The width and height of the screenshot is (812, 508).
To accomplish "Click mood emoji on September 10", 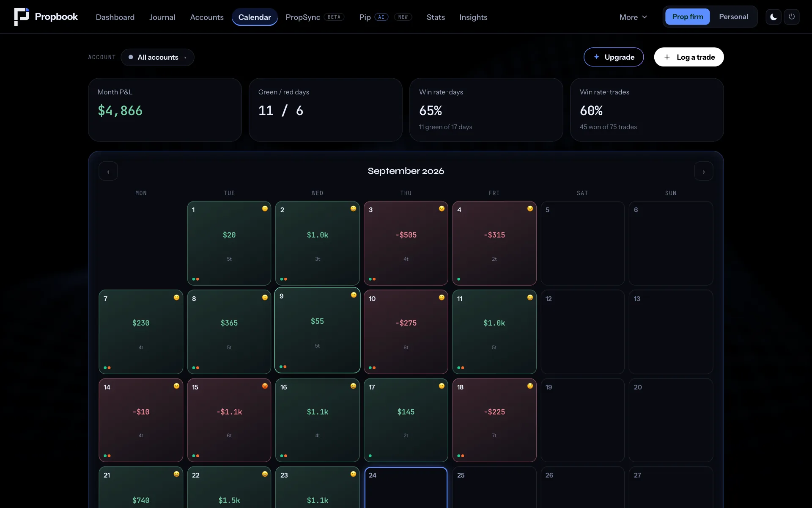I will [442, 298].
